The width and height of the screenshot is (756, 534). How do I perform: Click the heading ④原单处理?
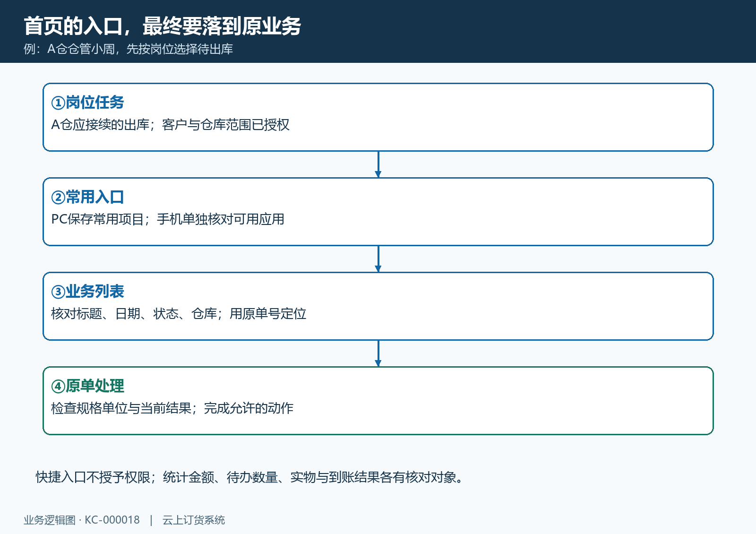point(87,386)
